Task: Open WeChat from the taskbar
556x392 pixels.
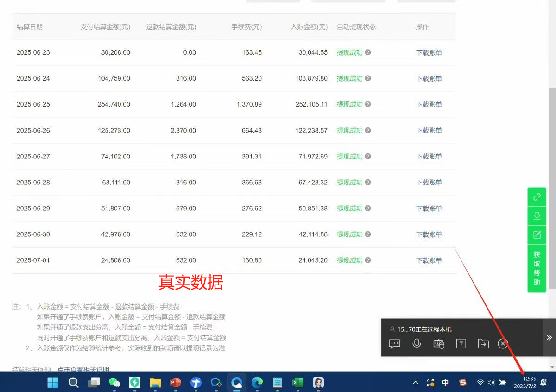Action: click(114, 383)
